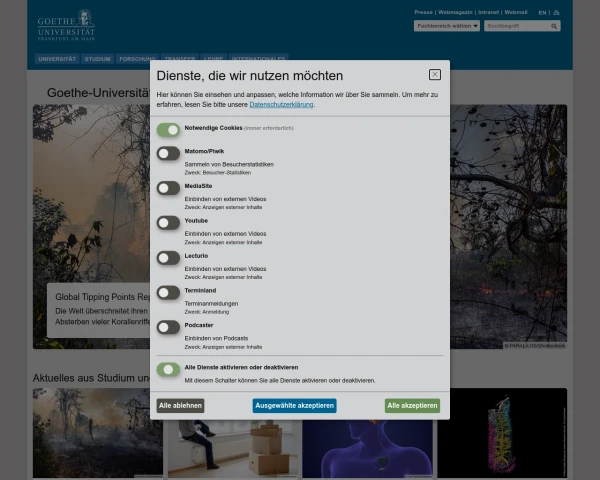
Task: Click the burning forest news thumbnail
Action: click(98, 433)
